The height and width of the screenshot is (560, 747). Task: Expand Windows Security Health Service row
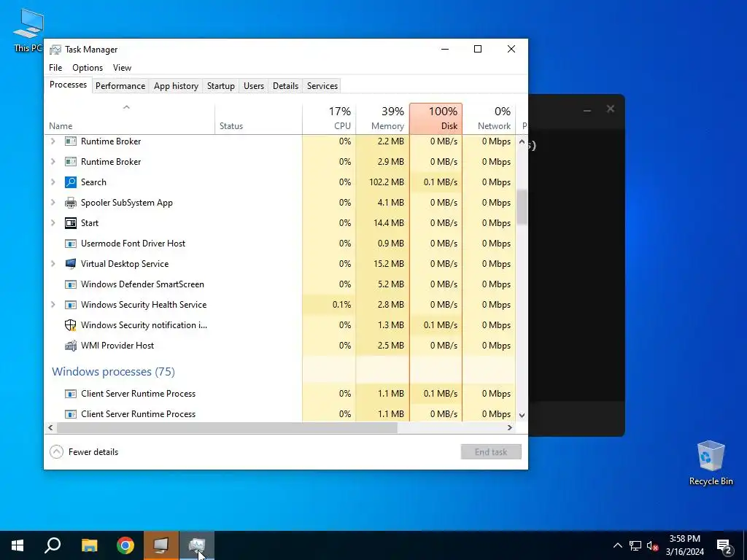53,305
